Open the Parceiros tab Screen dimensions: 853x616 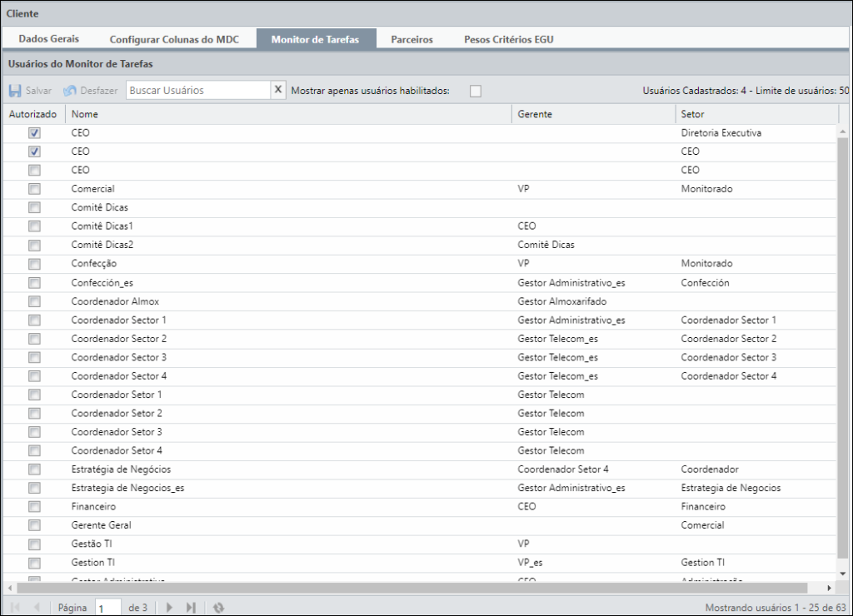412,39
